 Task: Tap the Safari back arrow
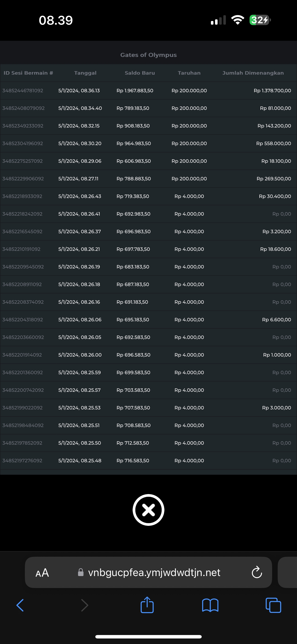[20, 605]
